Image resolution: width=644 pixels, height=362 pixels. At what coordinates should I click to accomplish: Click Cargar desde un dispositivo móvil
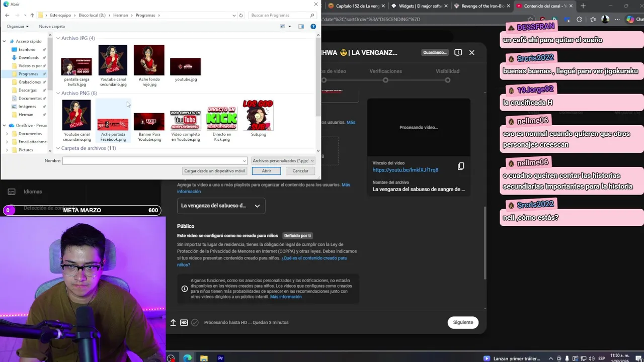click(215, 171)
